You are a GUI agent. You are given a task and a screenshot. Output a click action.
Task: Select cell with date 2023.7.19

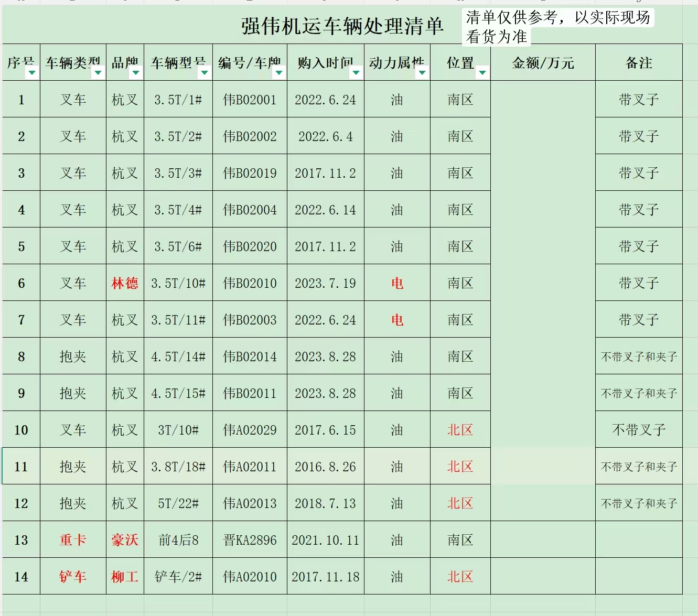click(325, 283)
